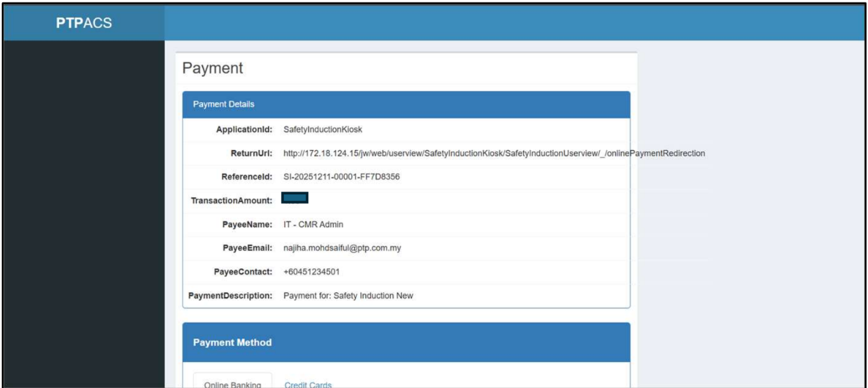This screenshot has width=868, height=388.
Task: Click the ReferenceId label
Action: (247, 177)
